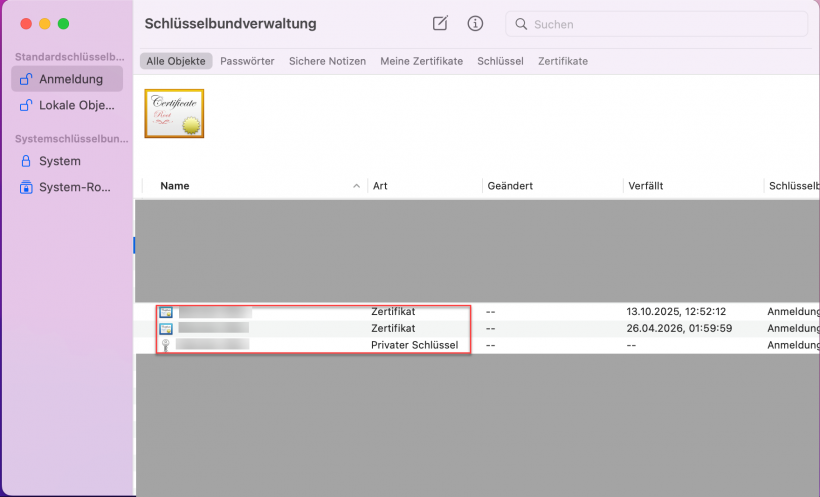This screenshot has height=497, width=820.
Task: Click the green zoom window button
Action: tap(63, 24)
